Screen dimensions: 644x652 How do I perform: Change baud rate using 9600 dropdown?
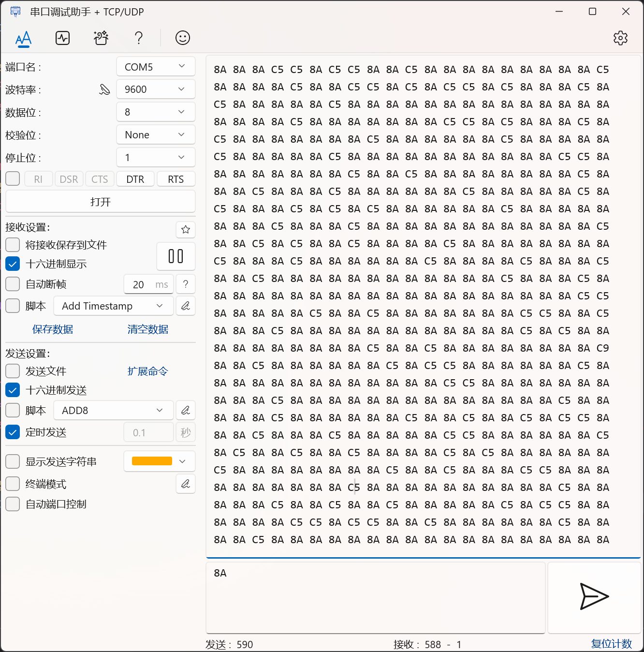point(155,89)
